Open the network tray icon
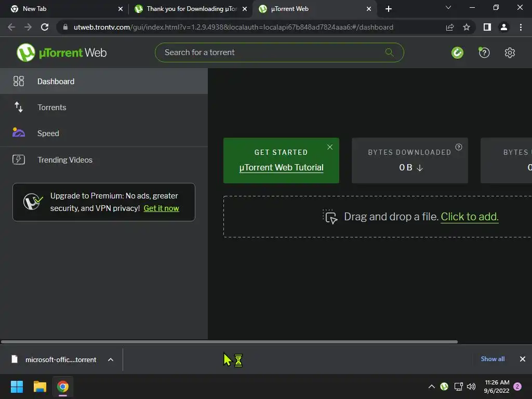This screenshot has height=399, width=532. coord(458,387)
